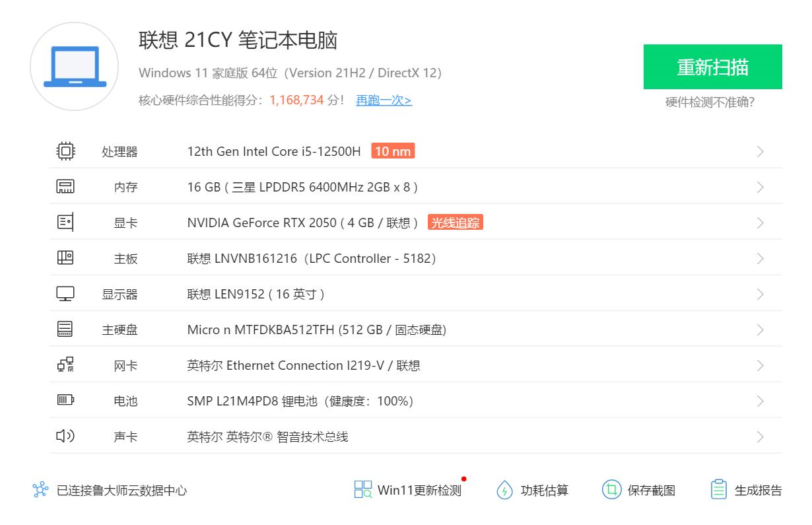Click the Win11 update check icon
The width and height of the screenshot is (812, 525).
tap(363, 489)
